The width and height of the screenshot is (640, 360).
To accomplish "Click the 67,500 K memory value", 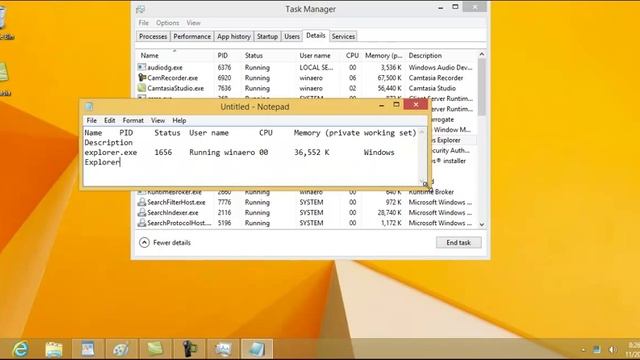I will coord(390,78).
